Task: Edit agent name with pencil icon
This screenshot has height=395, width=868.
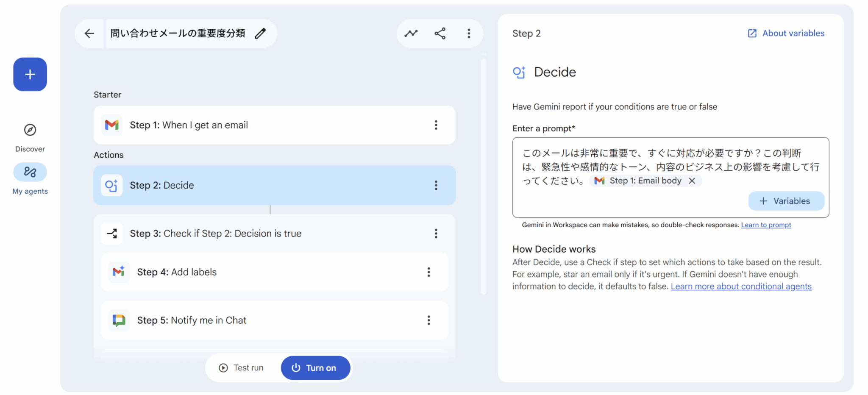Action: 260,33
